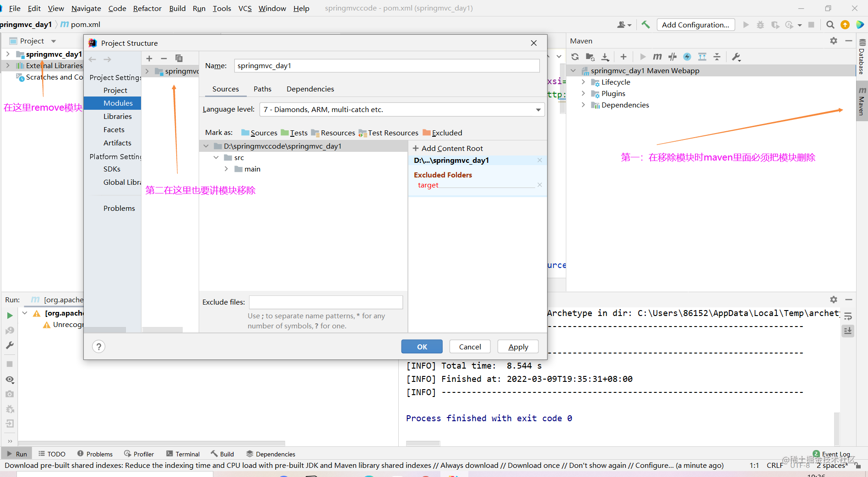Open the Navigate menu
The height and width of the screenshot is (477, 868).
coord(86,8)
